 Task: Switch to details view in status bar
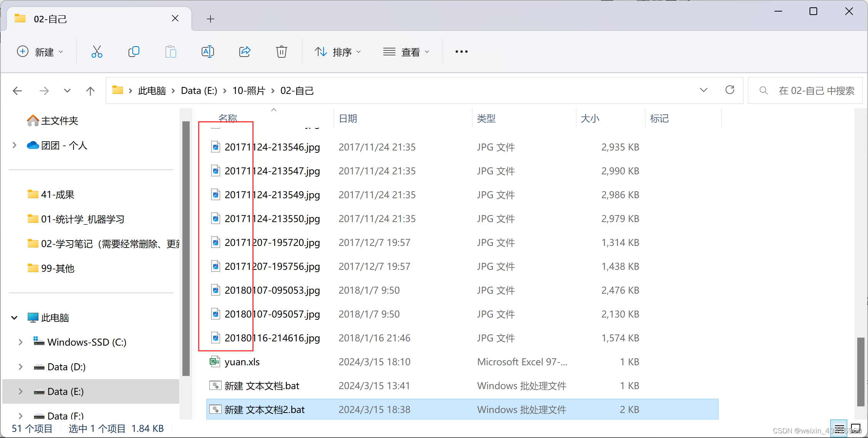point(839,428)
